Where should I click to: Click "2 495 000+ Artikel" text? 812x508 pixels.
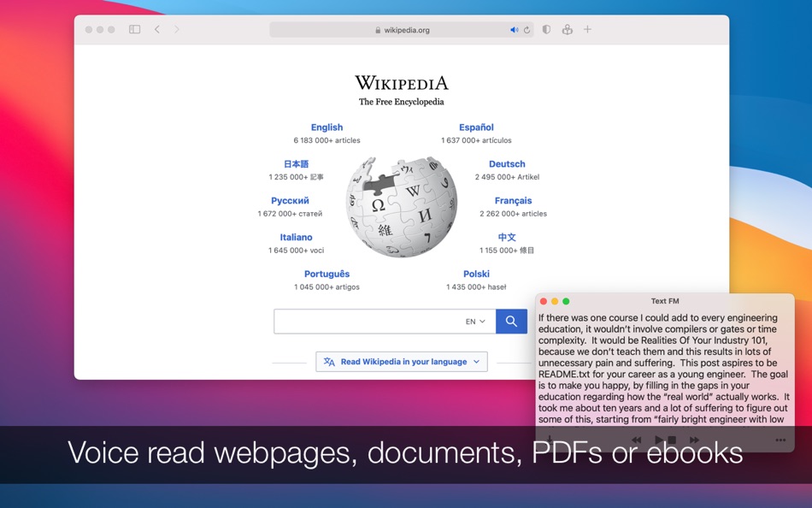[507, 177]
